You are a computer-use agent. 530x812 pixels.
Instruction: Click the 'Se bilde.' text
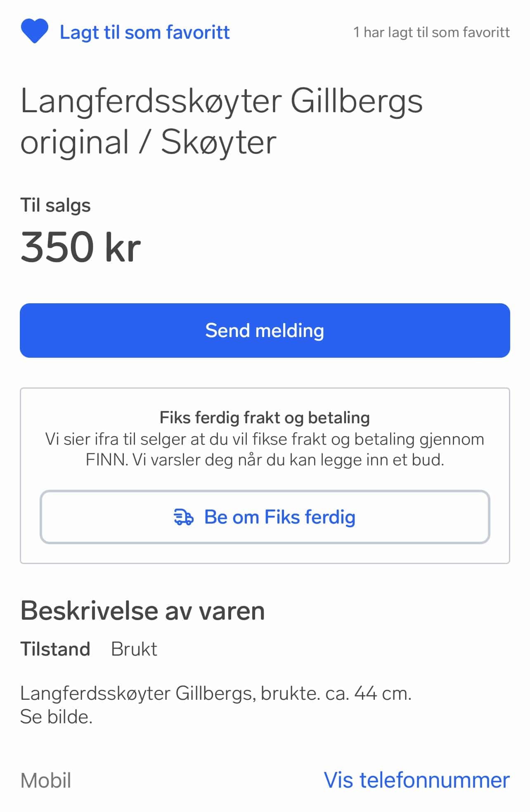[56, 717]
